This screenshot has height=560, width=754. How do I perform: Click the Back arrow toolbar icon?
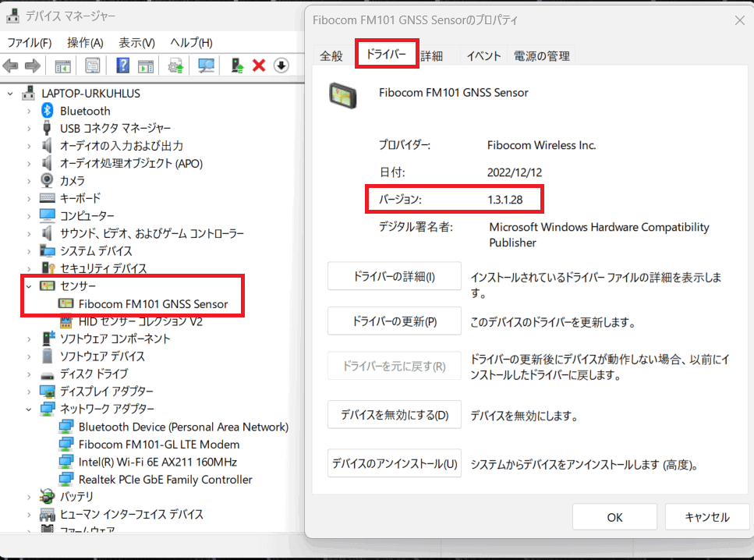point(11,66)
